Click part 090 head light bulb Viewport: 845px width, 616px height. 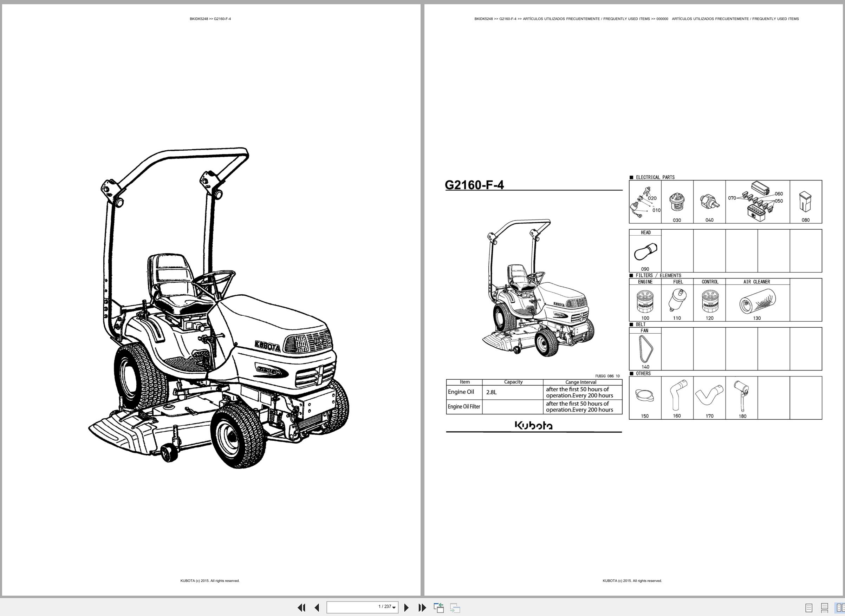[x=645, y=252]
